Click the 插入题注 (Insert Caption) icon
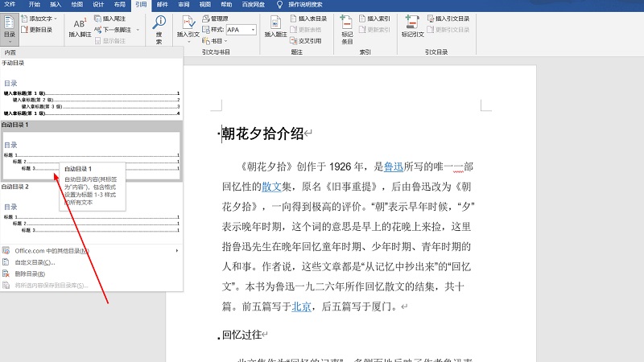The width and height of the screenshot is (644, 362). tap(277, 27)
